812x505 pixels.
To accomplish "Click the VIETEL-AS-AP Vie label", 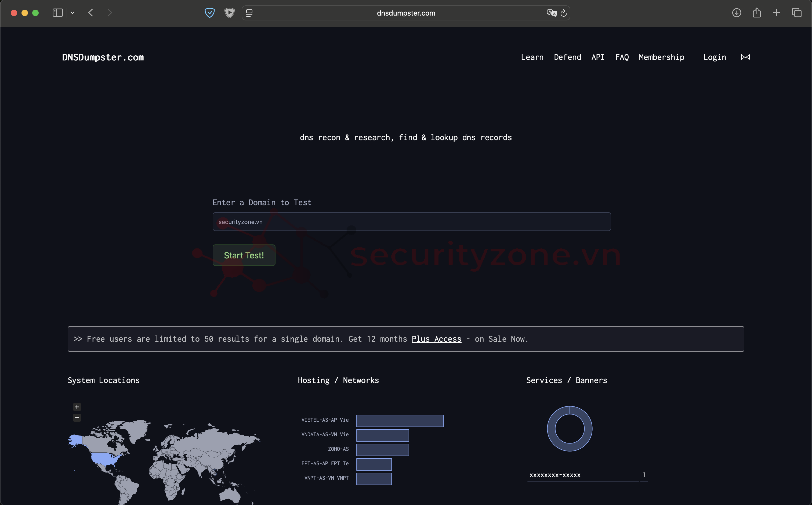I will pos(325,420).
